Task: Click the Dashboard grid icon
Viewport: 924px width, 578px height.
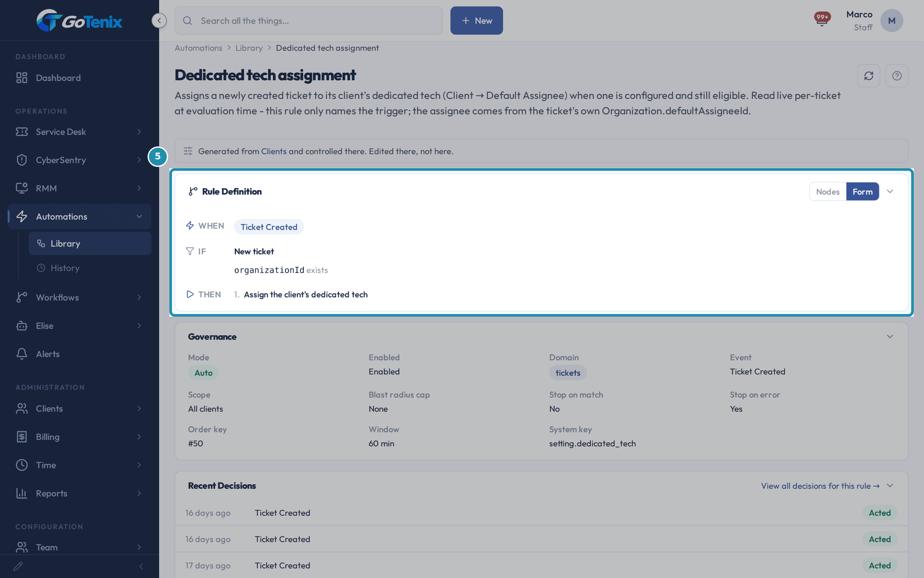Action: 22,78
